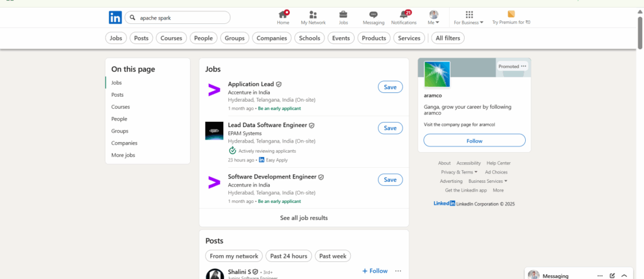Open Get the LinkedIn app link
Viewport: 644px width, 279px height.
point(466,190)
